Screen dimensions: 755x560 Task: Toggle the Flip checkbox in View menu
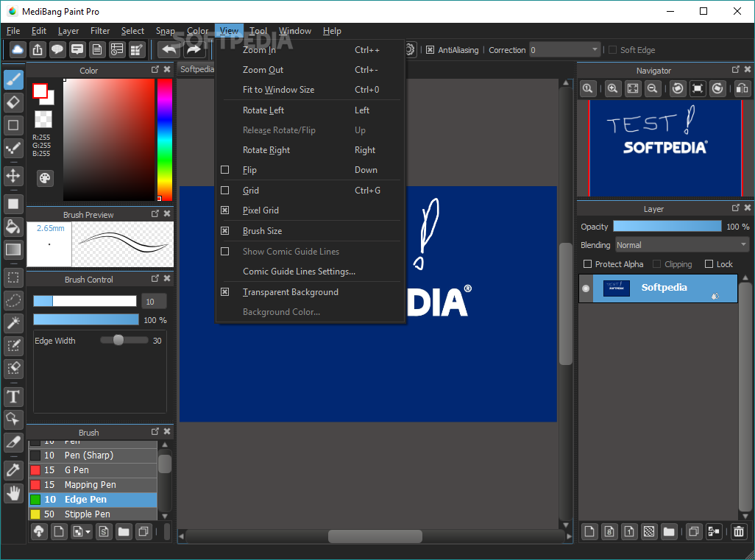(225, 169)
